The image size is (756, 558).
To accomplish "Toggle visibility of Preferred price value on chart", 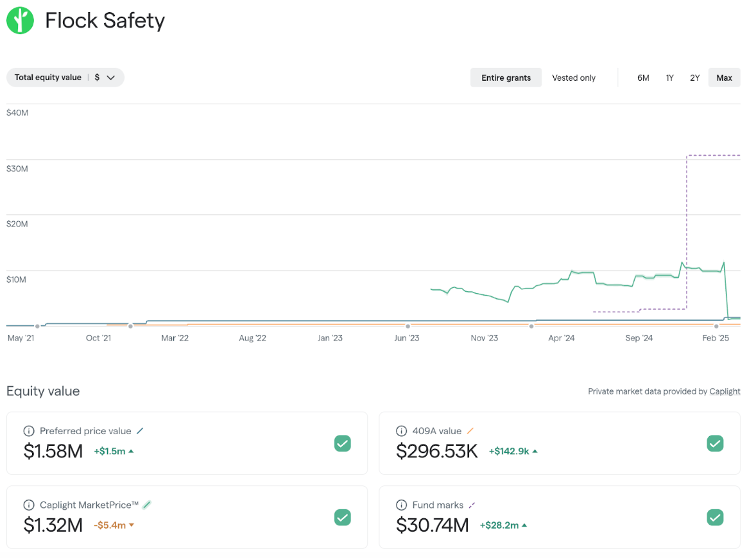I will (343, 443).
